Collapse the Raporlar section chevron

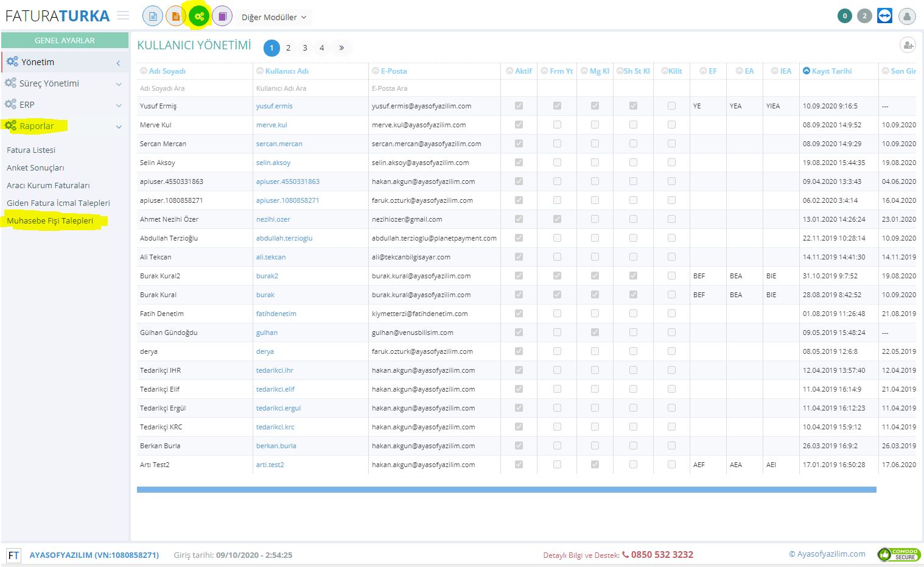[119, 127]
